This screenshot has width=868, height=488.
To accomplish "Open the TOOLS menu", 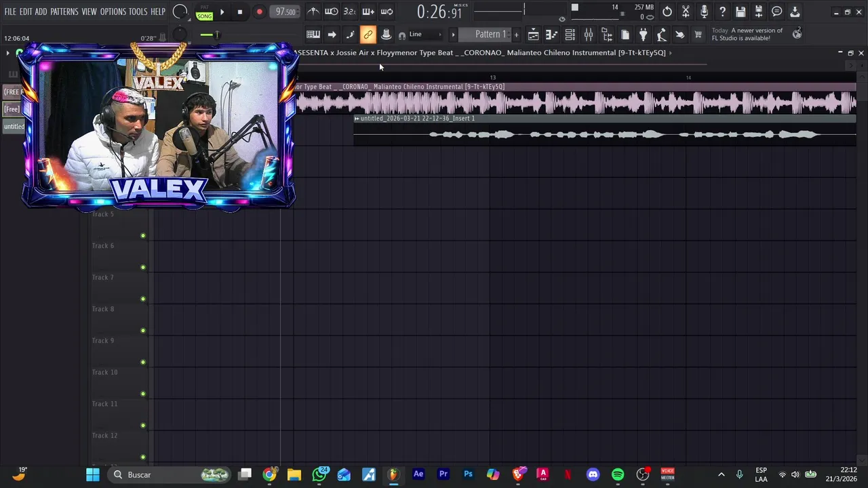I will click(x=138, y=12).
